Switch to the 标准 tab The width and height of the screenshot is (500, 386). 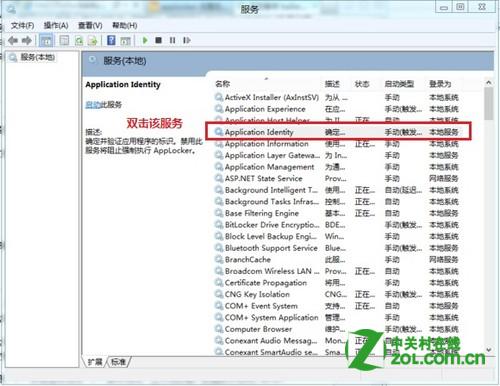pos(118,362)
